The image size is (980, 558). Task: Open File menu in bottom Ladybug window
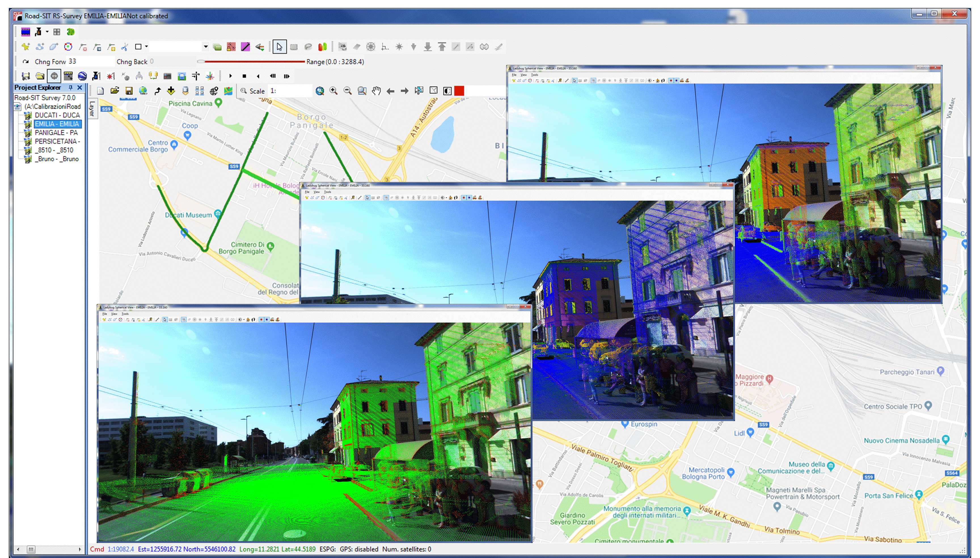[x=105, y=314]
